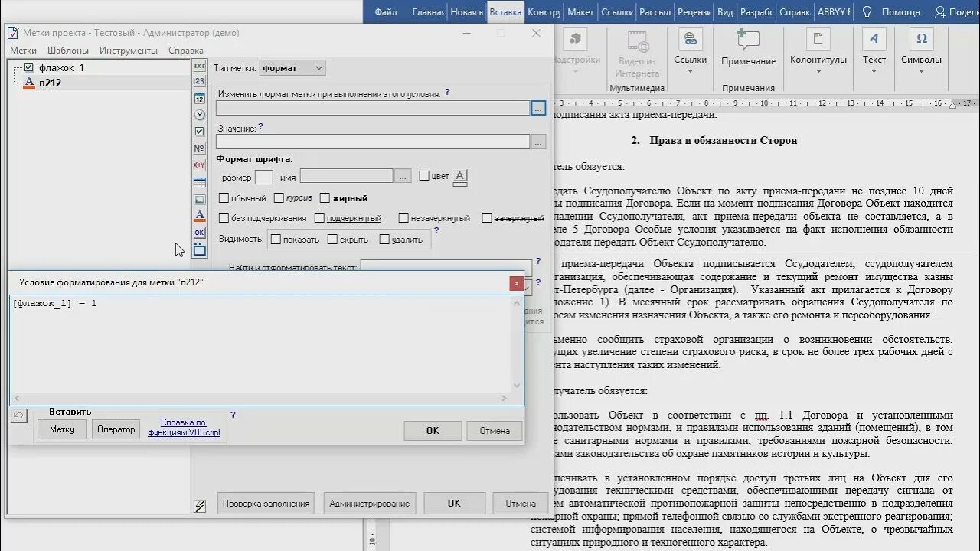The image size is (980, 551).
Task: Close the condition formatting dialog with X
Action: click(x=517, y=283)
